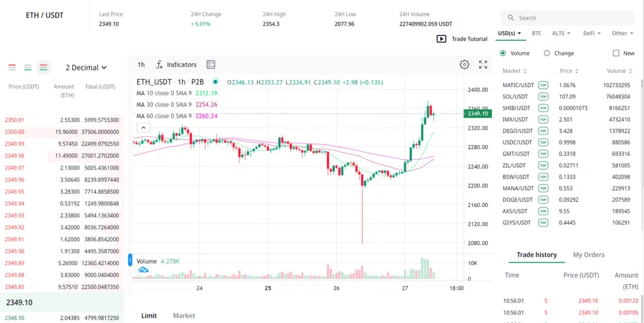Click the Trade Tutorial video icon
The height and width of the screenshot is (323, 644).
(x=441, y=39)
